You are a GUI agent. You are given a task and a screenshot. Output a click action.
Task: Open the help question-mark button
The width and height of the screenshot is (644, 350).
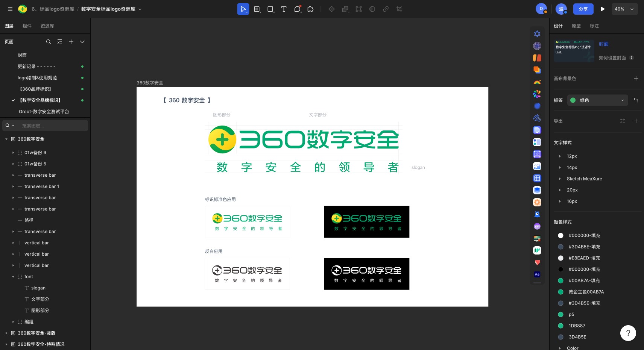click(628, 333)
